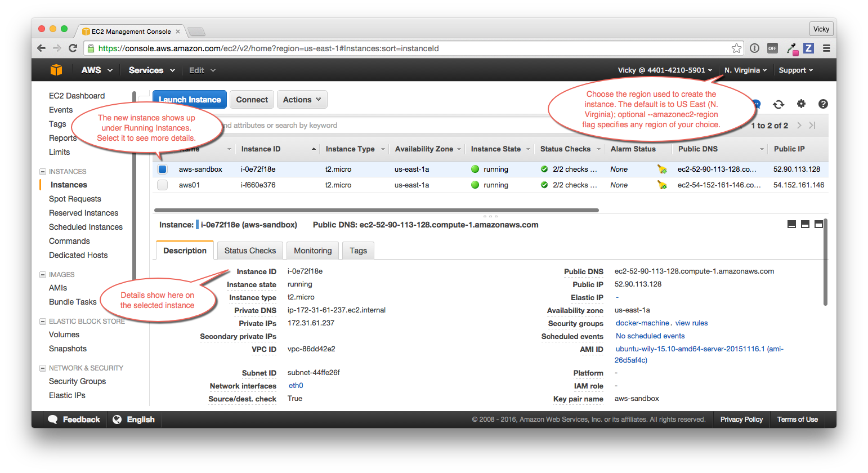
Task: Click the key pair icon for aws-sandbox
Action: [x=661, y=168]
